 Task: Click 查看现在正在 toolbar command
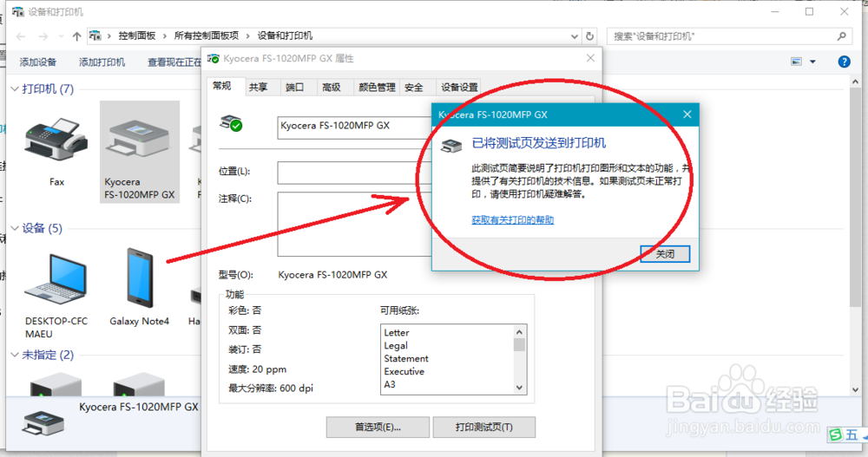pos(174,62)
